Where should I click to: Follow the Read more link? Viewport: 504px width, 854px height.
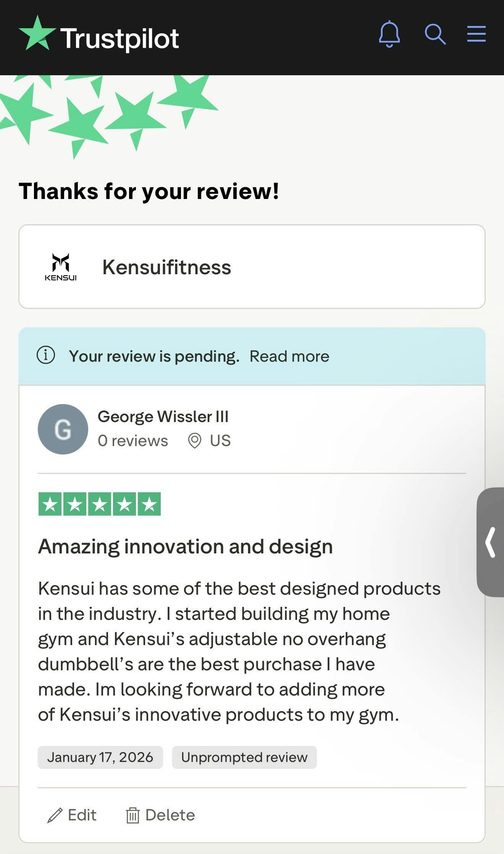click(x=289, y=356)
